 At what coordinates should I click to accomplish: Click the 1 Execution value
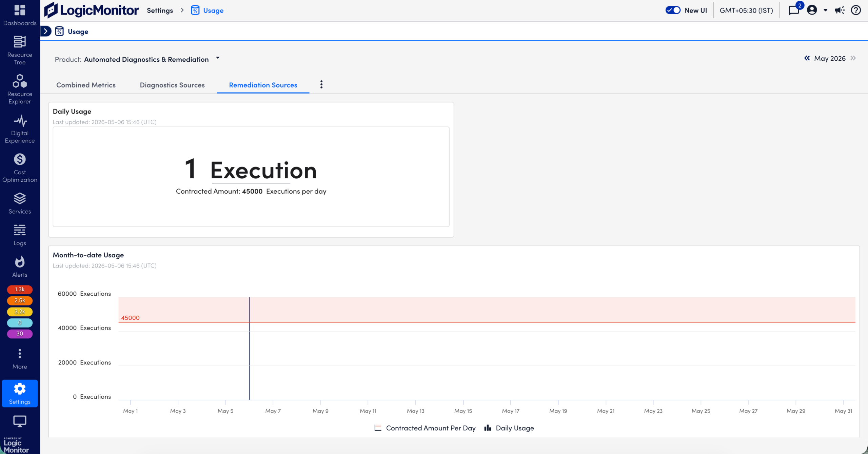(251, 170)
